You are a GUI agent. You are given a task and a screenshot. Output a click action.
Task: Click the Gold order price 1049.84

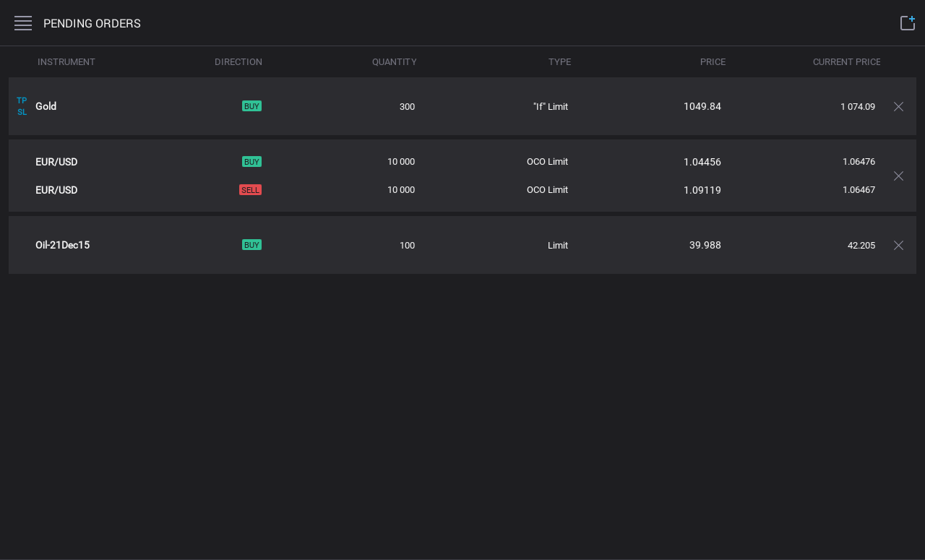tap(702, 106)
